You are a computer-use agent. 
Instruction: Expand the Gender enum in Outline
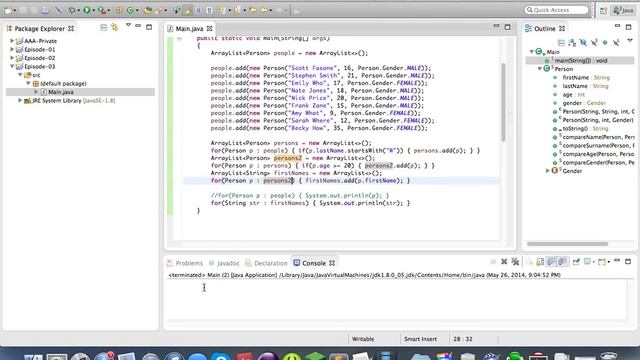547,171
